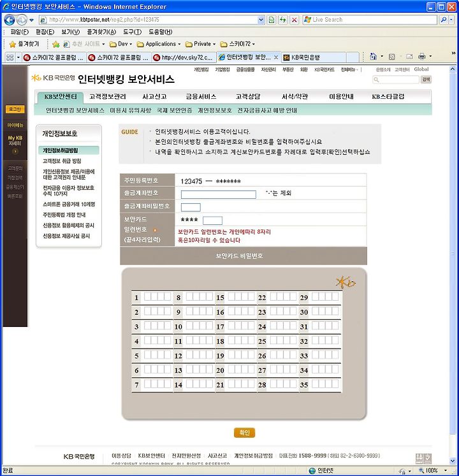Open the Private favorites folder
Viewport: 459px width, 476px height.
(x=200, y=44)
